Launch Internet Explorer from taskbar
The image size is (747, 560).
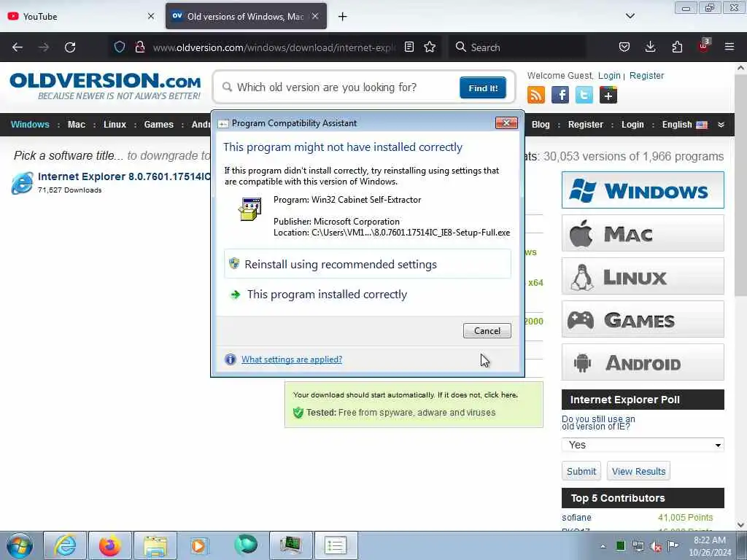[x=64, y=545]
